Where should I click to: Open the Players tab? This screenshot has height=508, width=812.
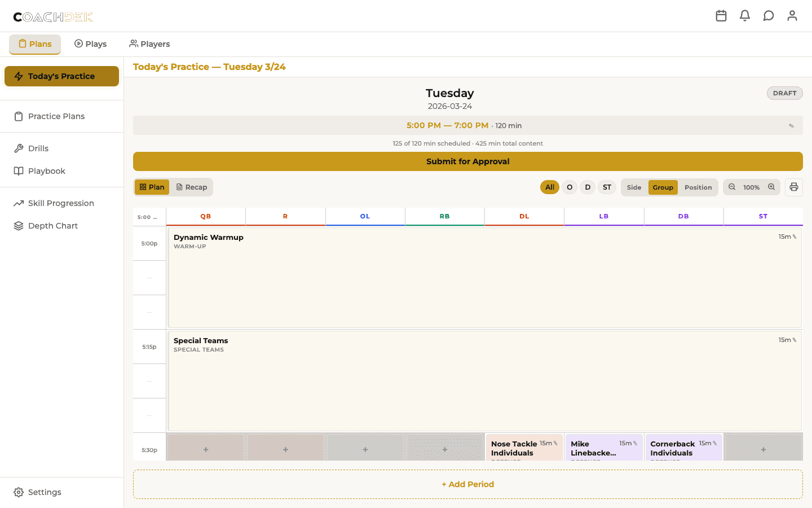(149, 43)
